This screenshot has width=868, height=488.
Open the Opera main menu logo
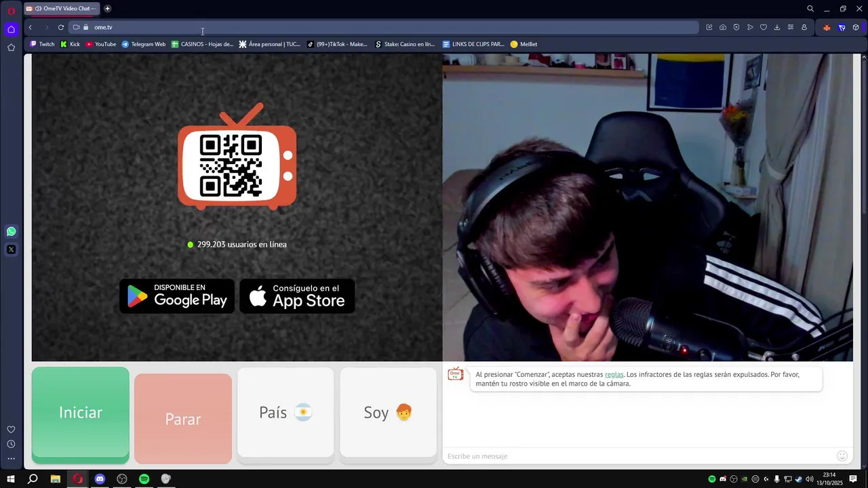[x=11, y=11]
